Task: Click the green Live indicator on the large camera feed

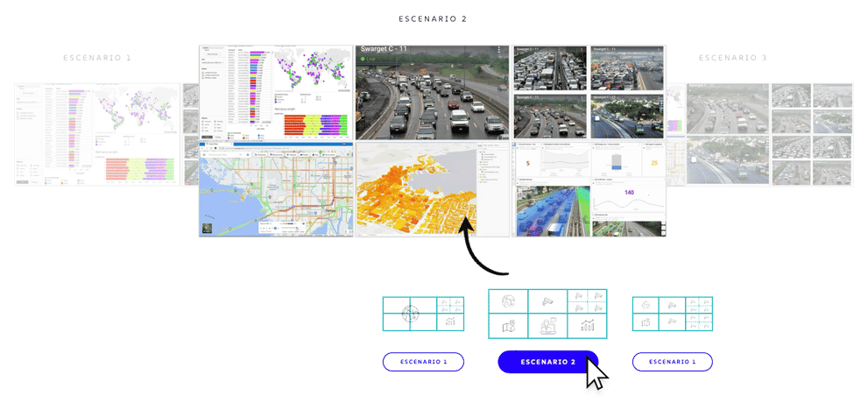Action: pyautogui.click(x=368, y=58)
